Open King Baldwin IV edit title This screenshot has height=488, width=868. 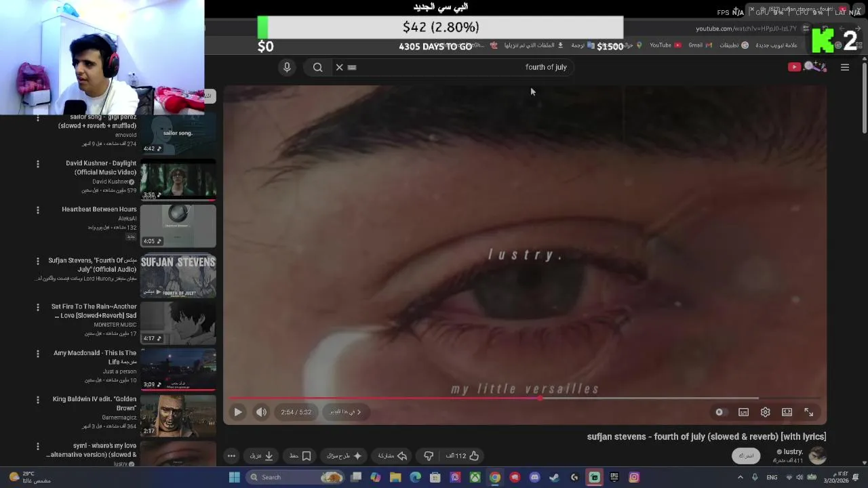[x=94, y=403]
